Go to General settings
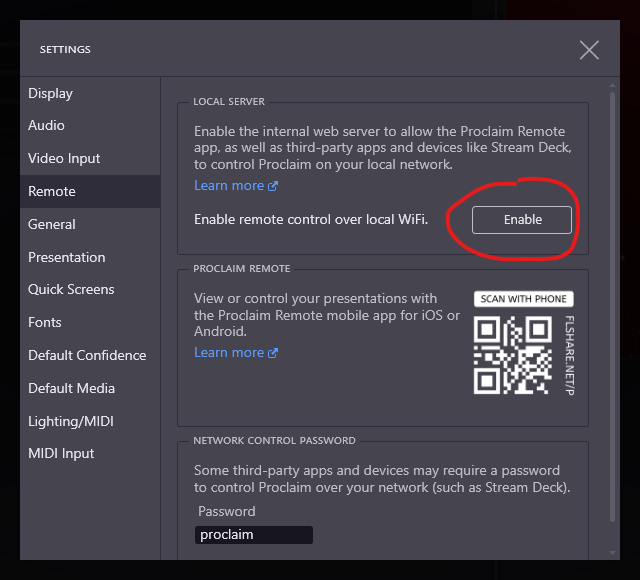Screen dimensions: 640x580 click(52, 224)
